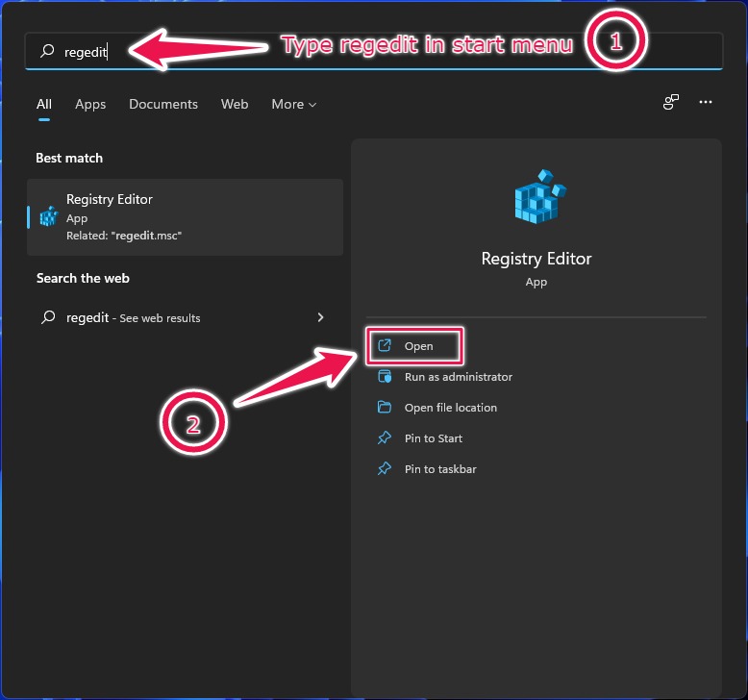This screenshot has height=700, width=748.
Task: Click the Open external-link icon
Action: pyautogui.click(x=385, y=345)
